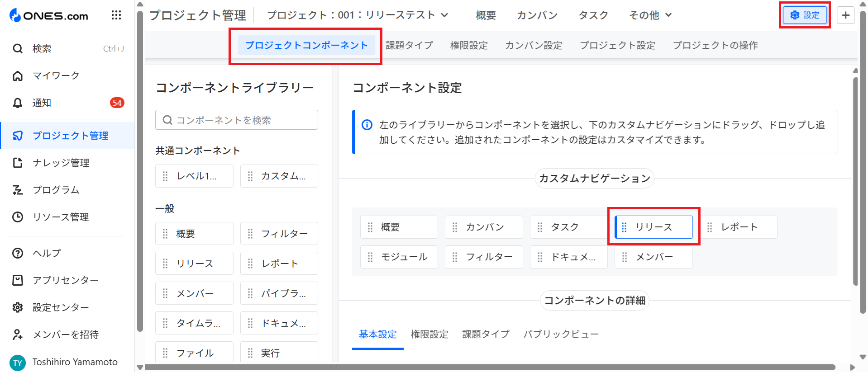This screenshot has width=868, height=372.
Task: Focus the コンポーネントを検索 search field
Action: pos(237,120)
